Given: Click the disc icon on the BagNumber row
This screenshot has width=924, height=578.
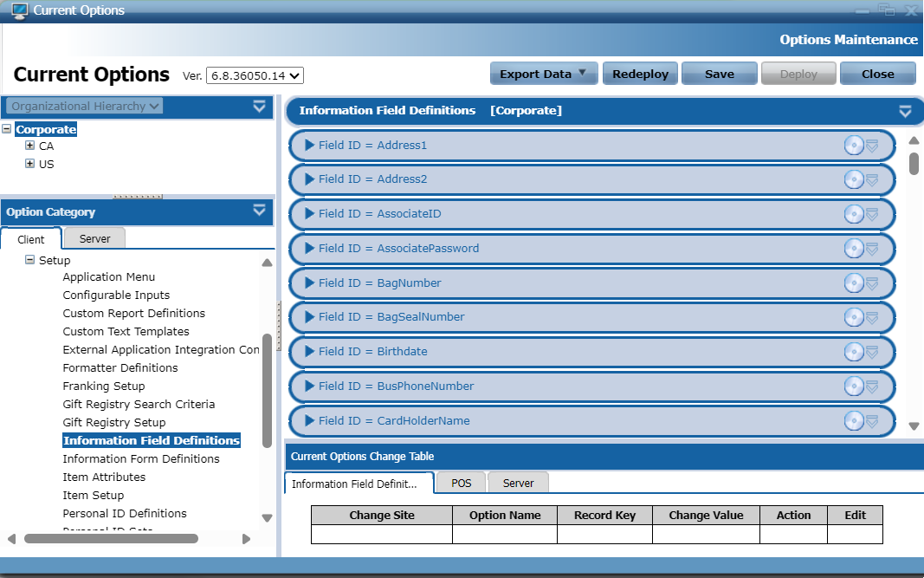Looking at the screenshot, I should (x=853, y=283).
